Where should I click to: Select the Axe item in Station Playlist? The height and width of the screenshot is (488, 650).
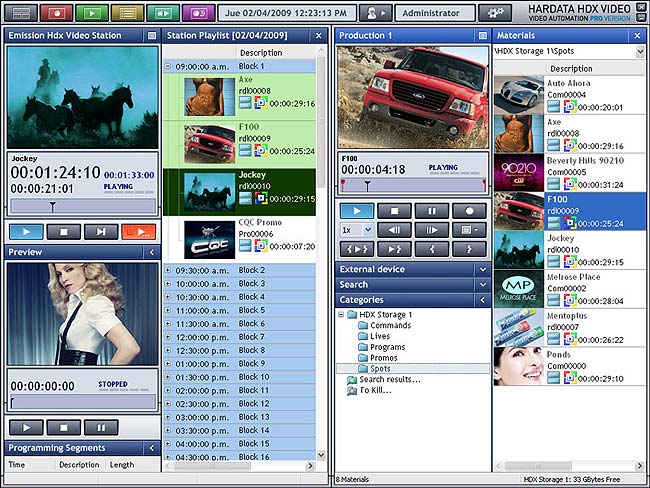tap(240, 97)
